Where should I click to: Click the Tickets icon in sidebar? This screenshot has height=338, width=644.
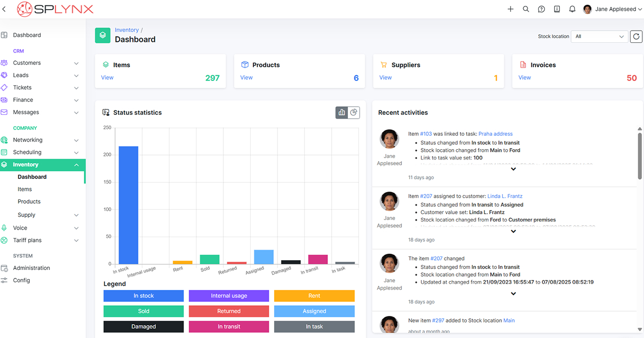pyautogui.click(x=4, y=87)
